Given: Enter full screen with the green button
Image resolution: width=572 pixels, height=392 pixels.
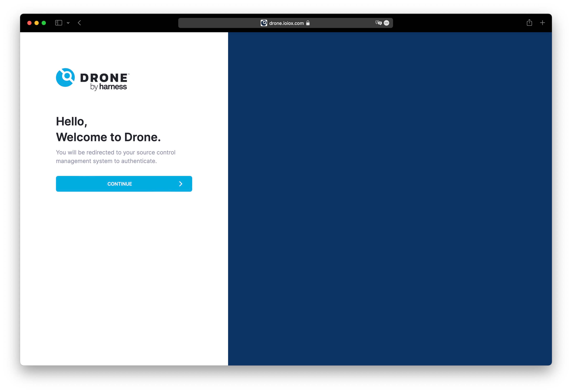Looking at the screenshot, I should (x=44, y=23).
